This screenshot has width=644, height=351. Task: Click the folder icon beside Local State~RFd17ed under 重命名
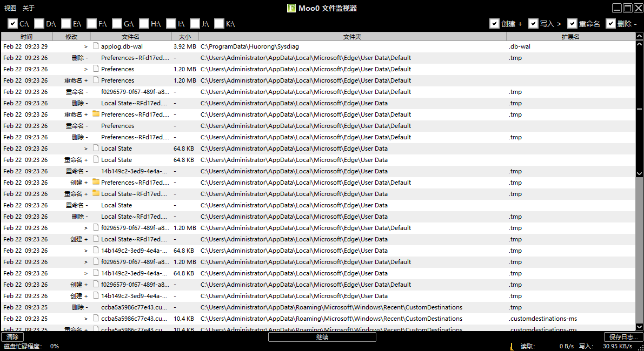96,194
